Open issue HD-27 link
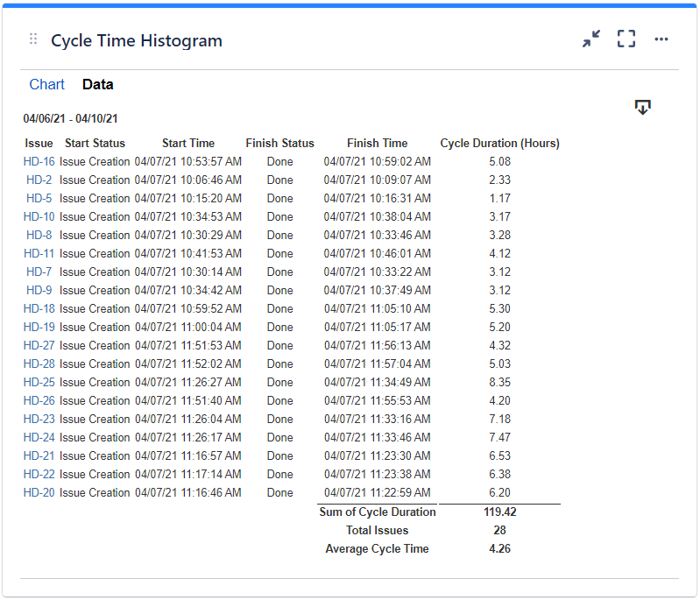 point(39,345)
